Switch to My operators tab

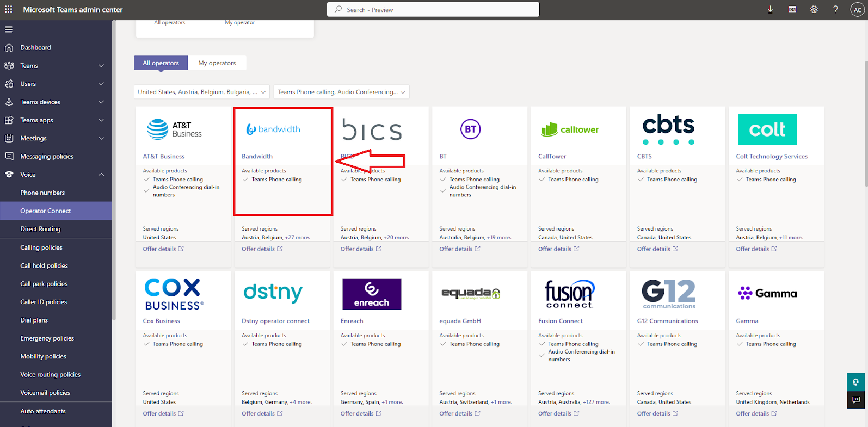pyautogui.click(x=217, y=63)
